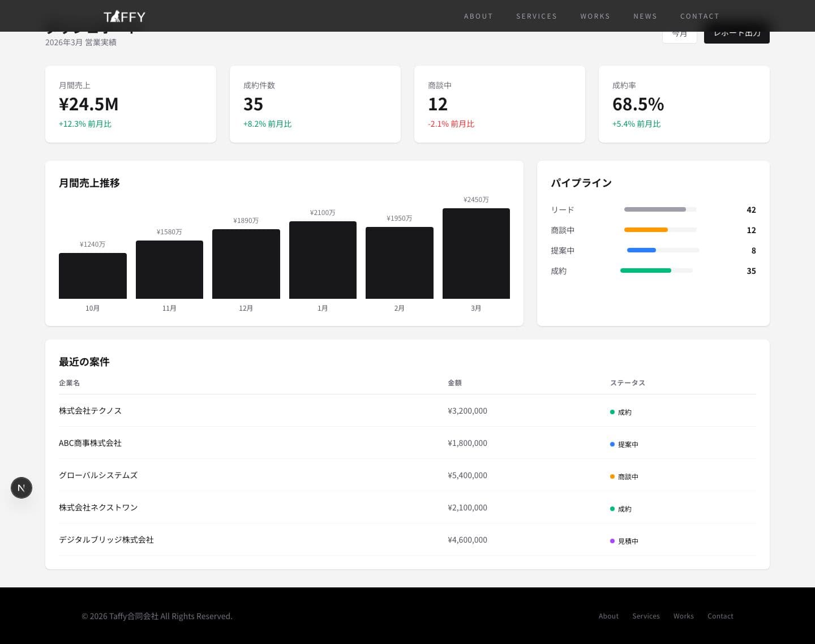
Task: Open the NEWS page from header
Action: click(645, 16)
